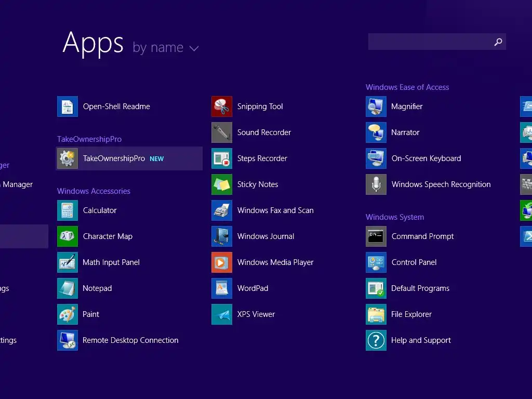Open Paint via the palette icon

67,314
